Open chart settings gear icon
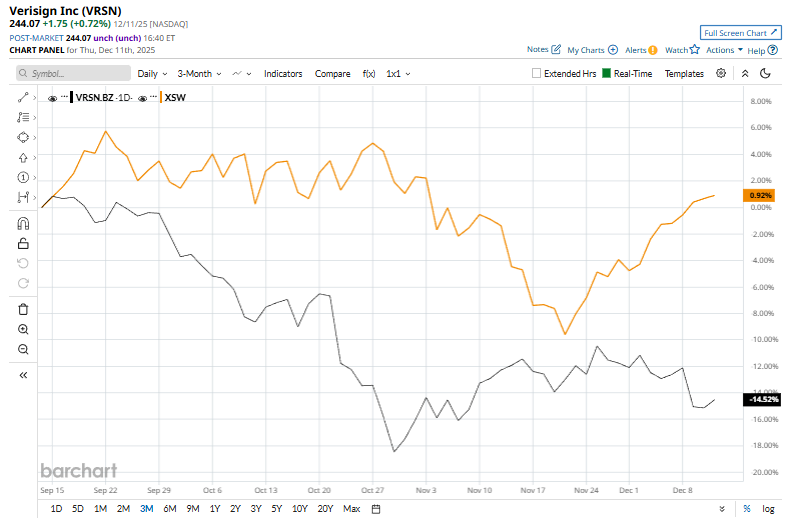 tap(721, 73)
